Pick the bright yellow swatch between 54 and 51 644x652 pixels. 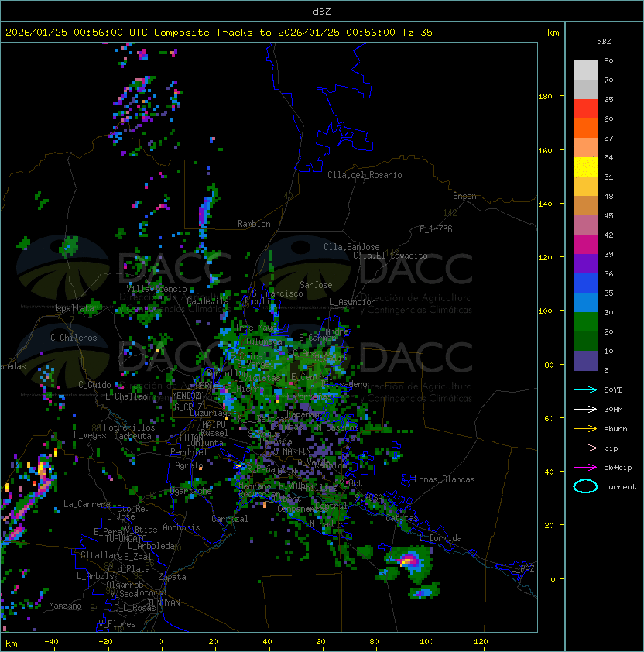tap(585, 167)
